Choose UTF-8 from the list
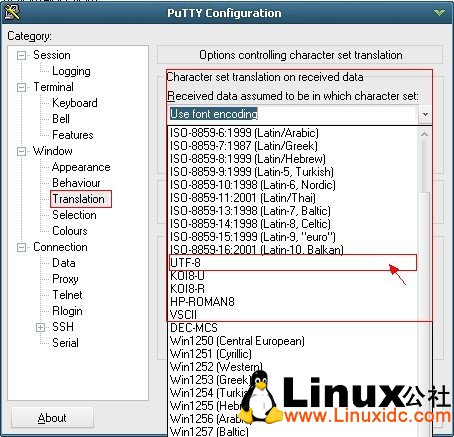 click(293, 263)
